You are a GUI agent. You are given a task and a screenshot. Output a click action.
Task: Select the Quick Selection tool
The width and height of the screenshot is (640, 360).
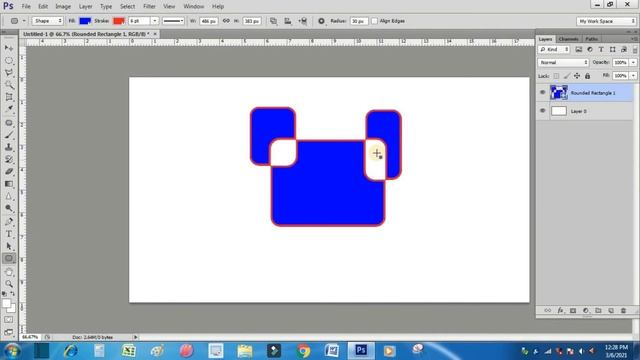9,85
